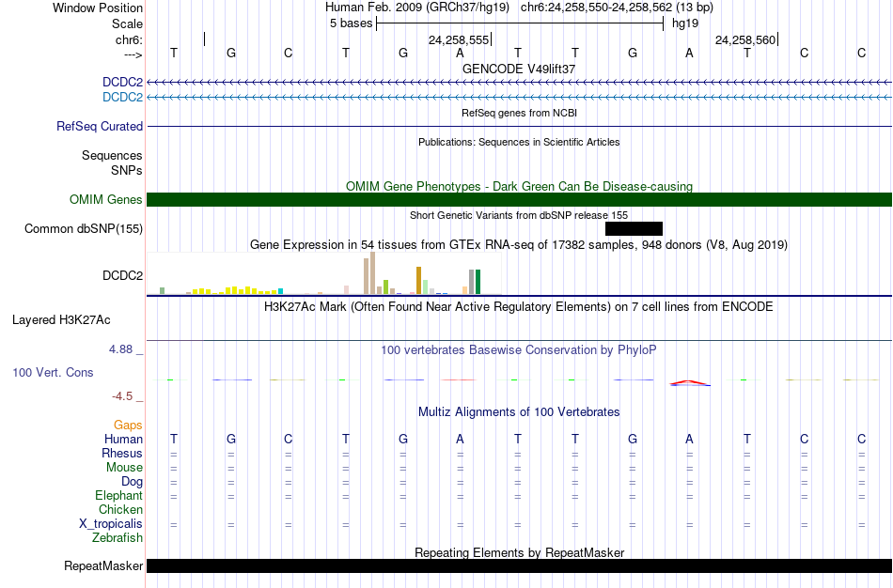Select the Human alignment row label
The height and width of the screenshot is (588, 893).
point(123,439)
